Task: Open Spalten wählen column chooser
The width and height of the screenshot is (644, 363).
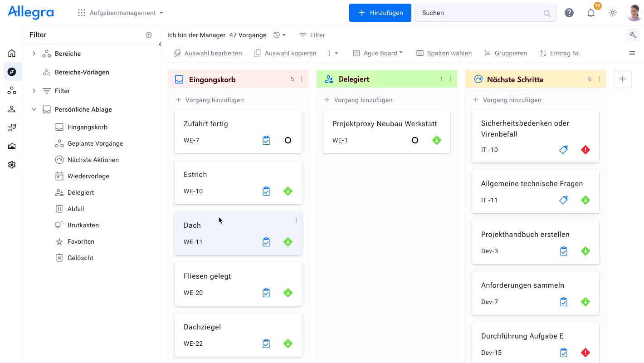Action: tap(444, 53)
